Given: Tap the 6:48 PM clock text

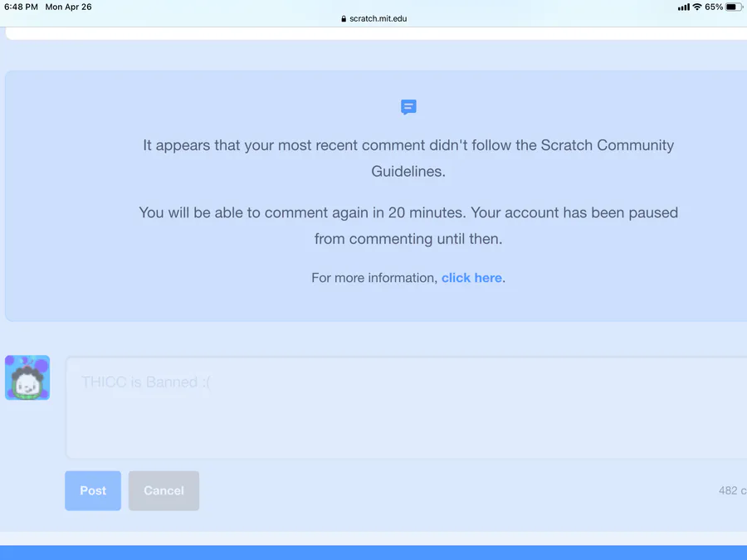Looking at the screenshot, I should [x=21, y=7].
